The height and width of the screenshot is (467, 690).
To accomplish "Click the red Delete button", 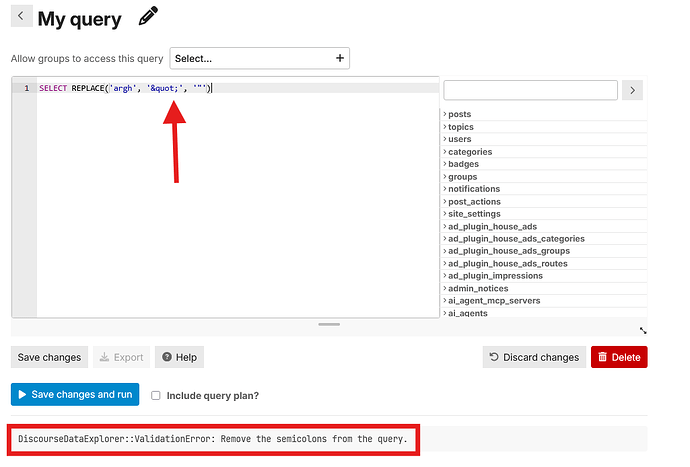I will pos(619,357).
